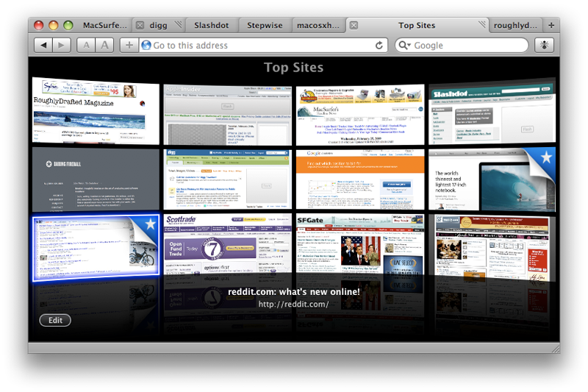Decrease text size with small A button

tap(86, 46)
